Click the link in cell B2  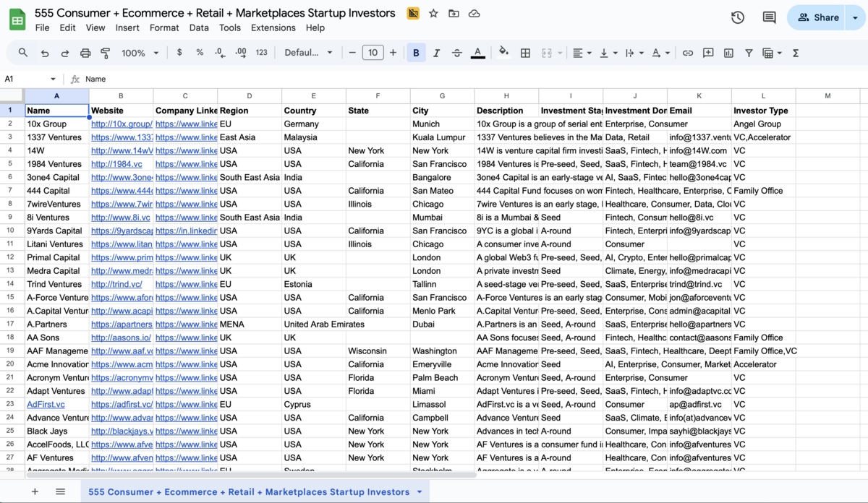pos(120,124)
